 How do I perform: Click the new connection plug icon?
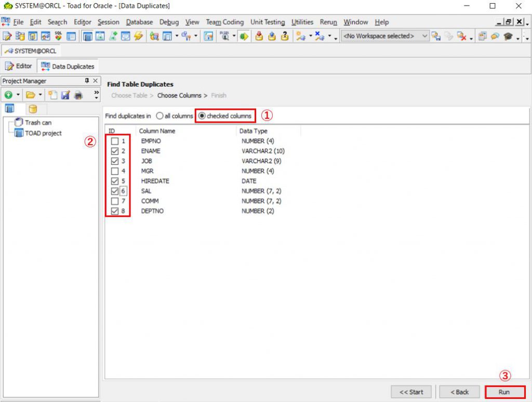pos(301,36)
